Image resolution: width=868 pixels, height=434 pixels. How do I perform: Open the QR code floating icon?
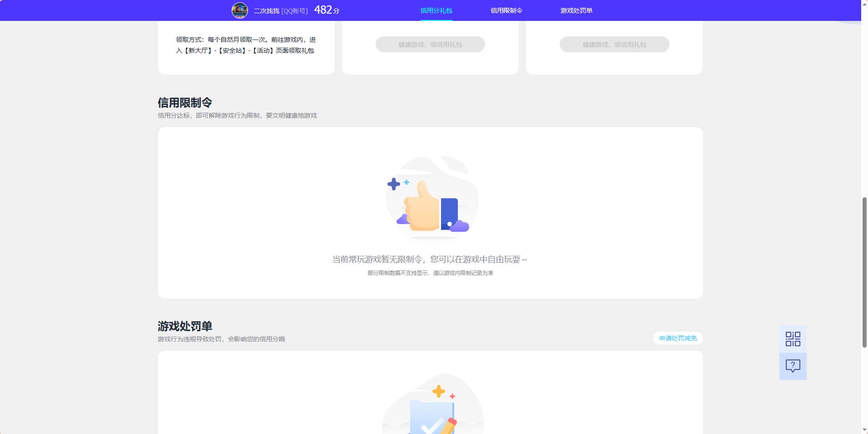[793, 339]
